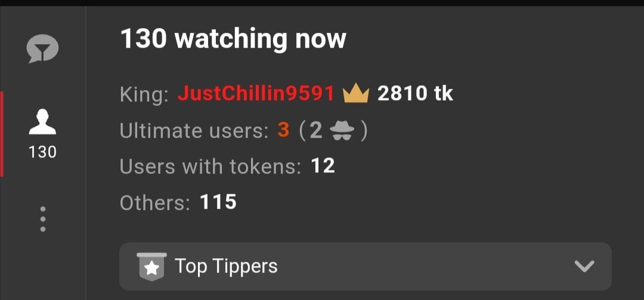Open the chat filter bubble icon
The width and height of the screenshot is (644, 300).
tap(42, 48)
